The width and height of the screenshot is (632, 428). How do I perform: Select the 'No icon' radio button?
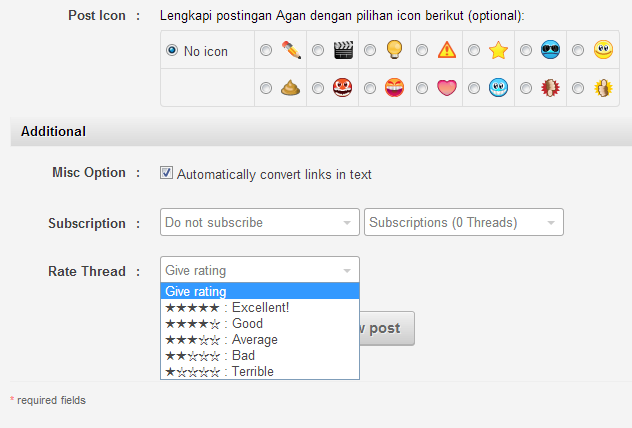172,50
